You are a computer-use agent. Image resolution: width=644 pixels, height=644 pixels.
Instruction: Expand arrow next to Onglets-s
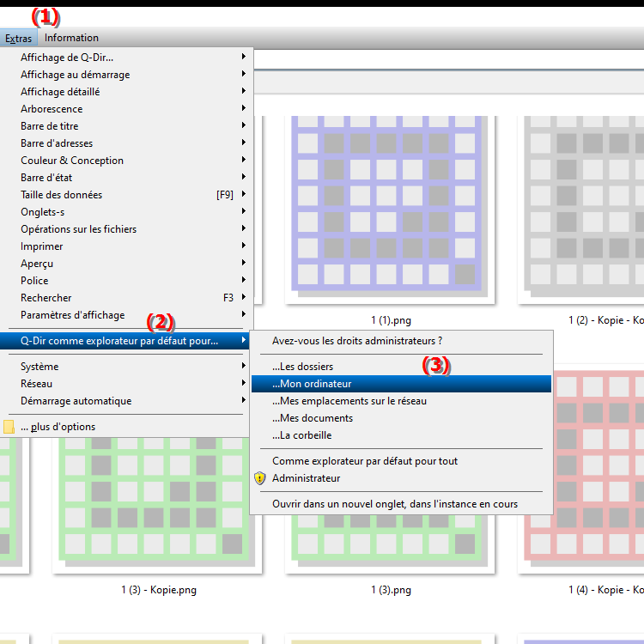[244, 211]
